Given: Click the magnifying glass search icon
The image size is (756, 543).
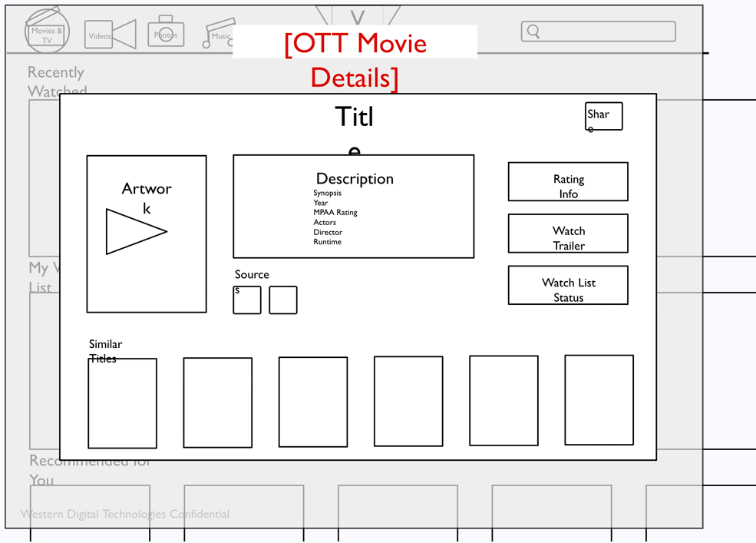Looking at the screenshot, I should click(533, 31).
